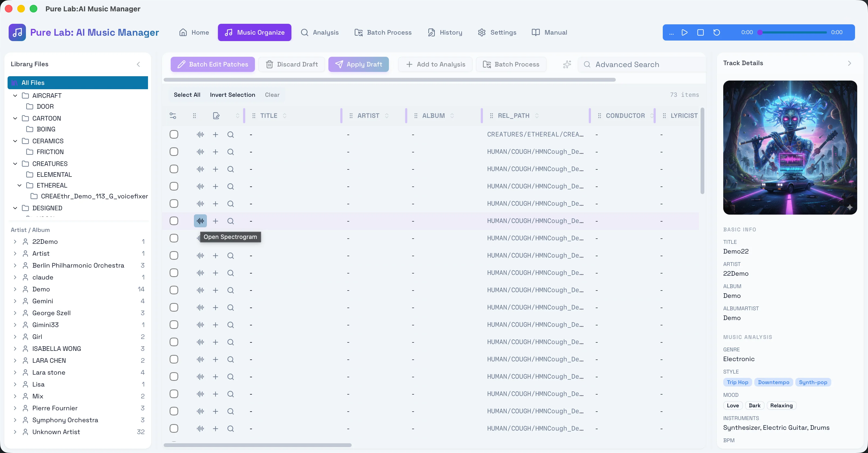Click the waveform icon in the last table row
This screenshot has height=453, width=868.
tap(200, 428)
